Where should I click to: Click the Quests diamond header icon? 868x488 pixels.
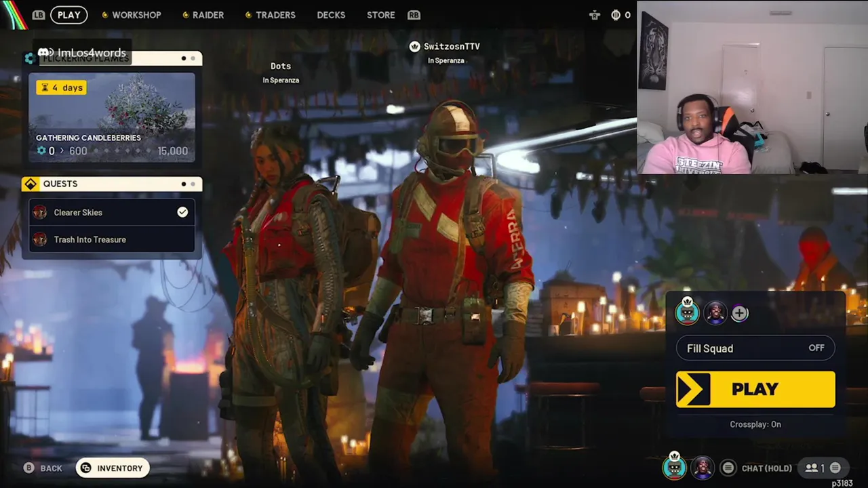(30, 184)
